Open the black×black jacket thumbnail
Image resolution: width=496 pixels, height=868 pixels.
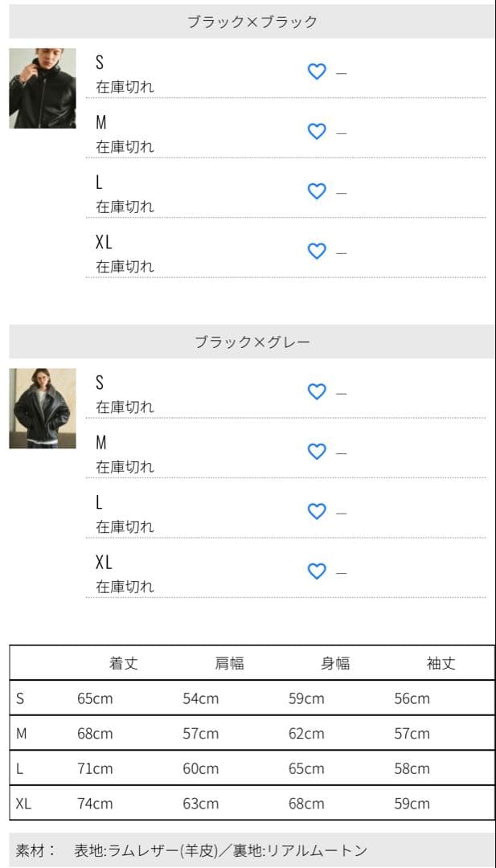pos(43,88)
